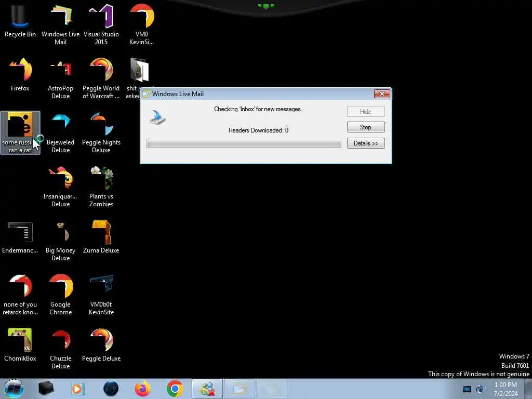Click the mail download progress bar
This screenshot has height=399, width=532.
click(244, 143)
